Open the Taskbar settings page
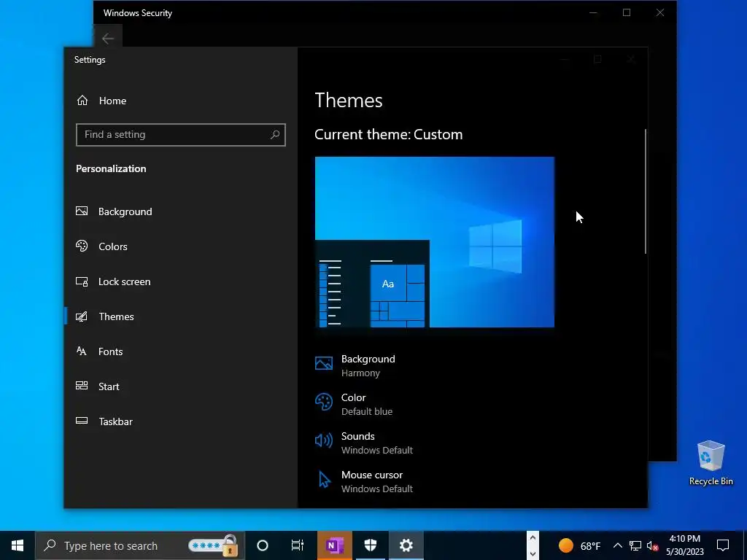The height and width of the screenshot is (560, 747). 181,421
